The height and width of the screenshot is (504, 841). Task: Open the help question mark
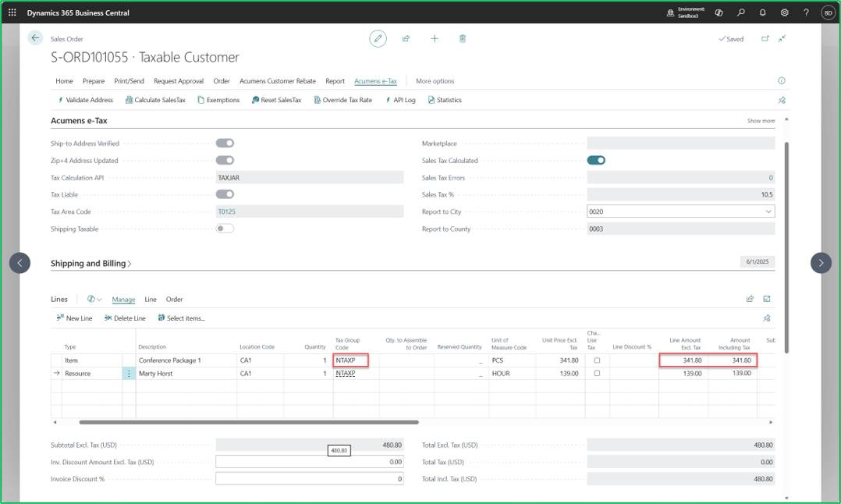click(x=806, y=12)
